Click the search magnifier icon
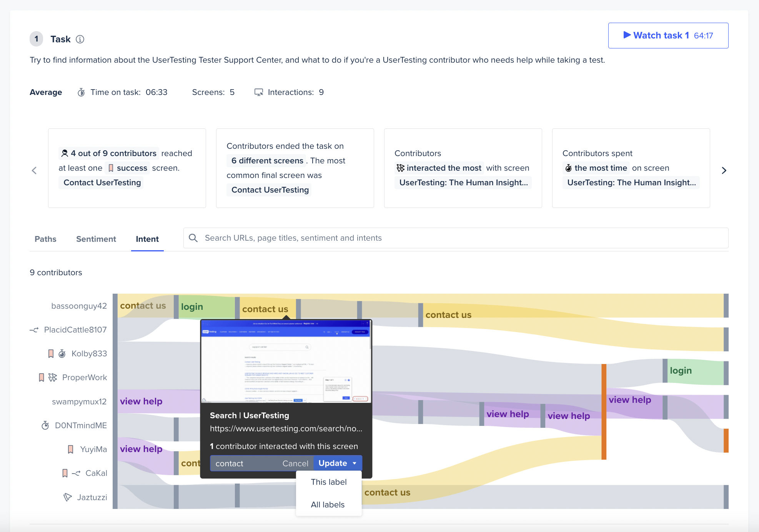The image size is (759, 532). click(x=193, y=238)
